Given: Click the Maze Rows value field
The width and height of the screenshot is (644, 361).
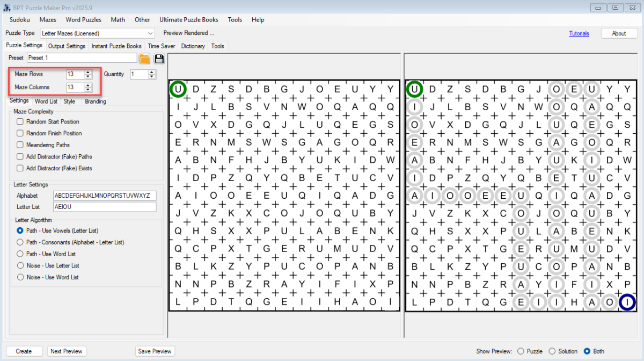Looking at the screenshot, I should (x=75, y=74).
